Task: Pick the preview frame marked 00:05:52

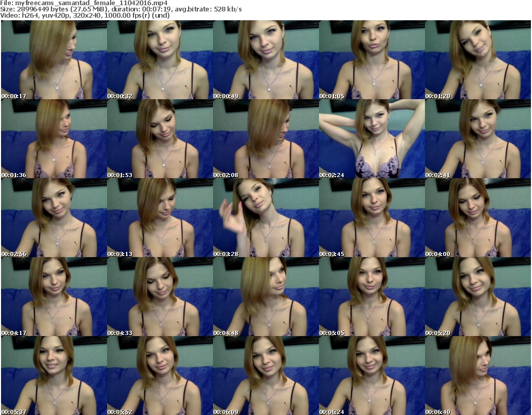Action: click(x=160, y=376)
